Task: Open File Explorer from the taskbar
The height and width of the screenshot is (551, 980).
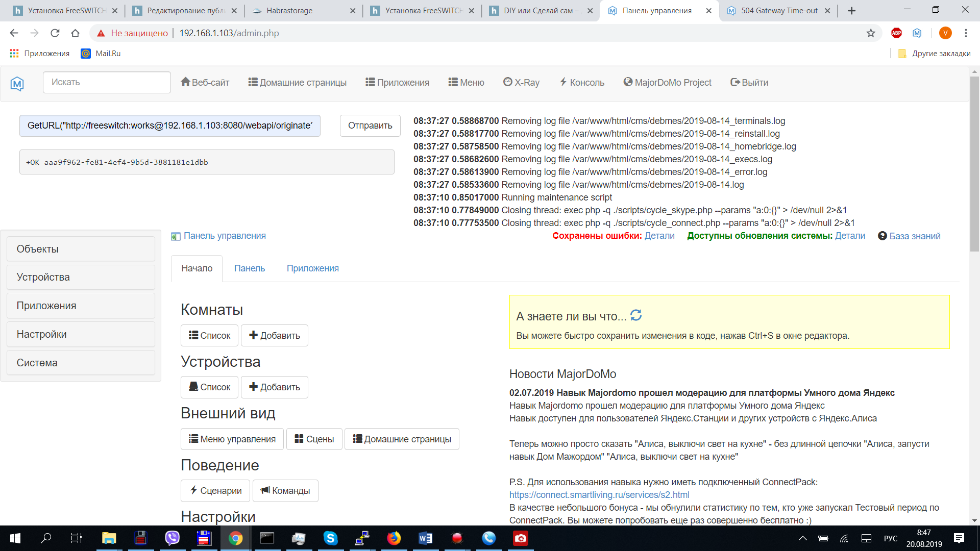Action: point(109,538)
